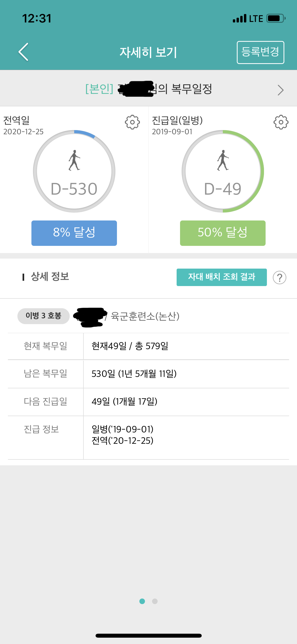
Task: Tap walking figure in D-530 circle
Action: pyautogui.click(x=74, y=160)
